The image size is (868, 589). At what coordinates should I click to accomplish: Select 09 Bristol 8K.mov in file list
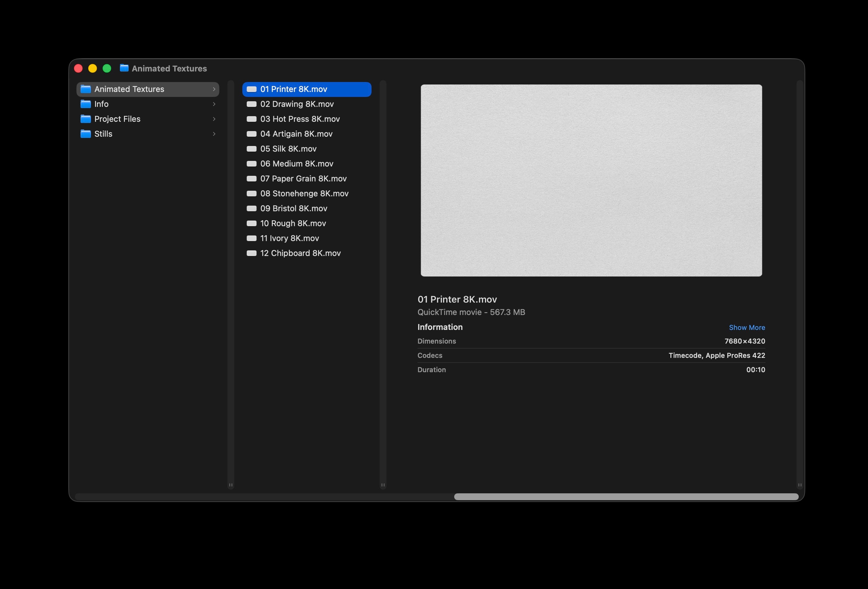click(x=294, y=208)
